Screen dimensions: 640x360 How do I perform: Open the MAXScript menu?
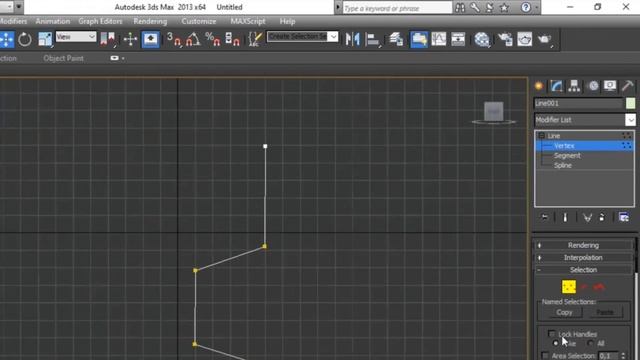(248, 21)
